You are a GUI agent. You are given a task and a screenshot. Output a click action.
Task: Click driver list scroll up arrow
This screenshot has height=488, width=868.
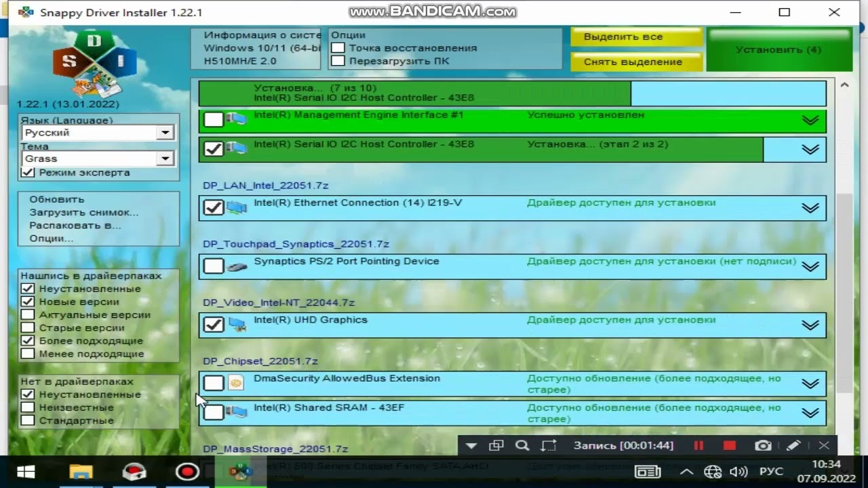tap(844, 85)
